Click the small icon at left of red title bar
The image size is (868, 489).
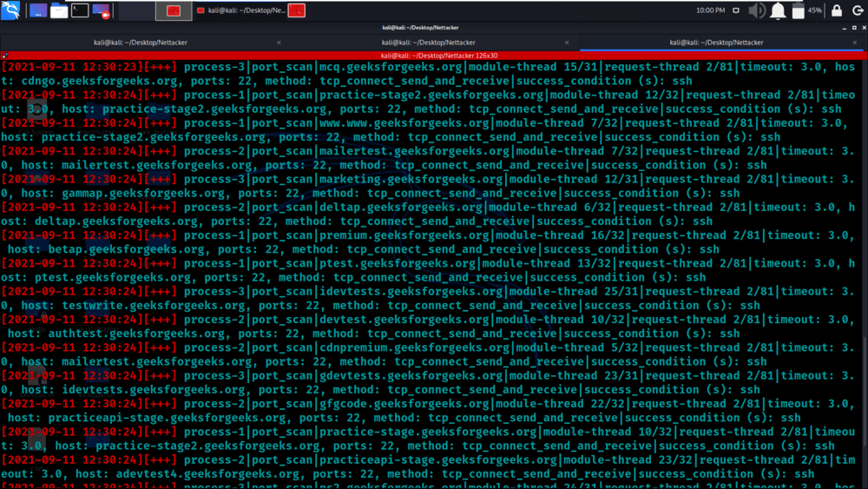coord(4,56)
